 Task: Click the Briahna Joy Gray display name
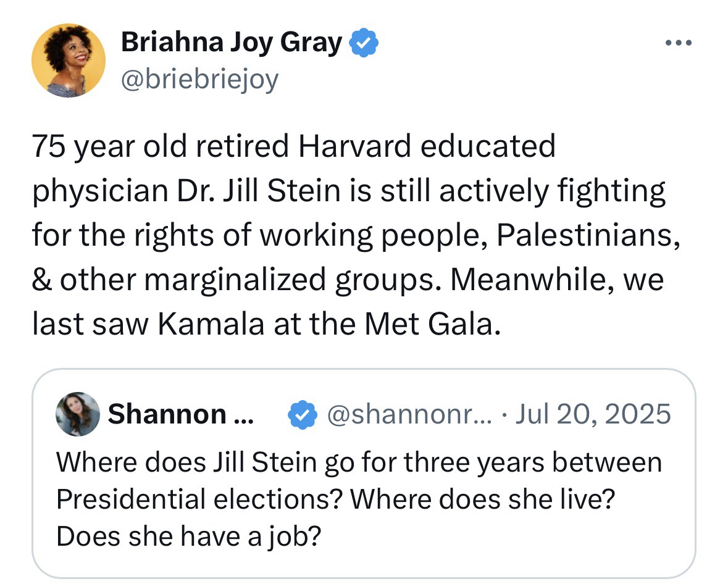[231, 43]
